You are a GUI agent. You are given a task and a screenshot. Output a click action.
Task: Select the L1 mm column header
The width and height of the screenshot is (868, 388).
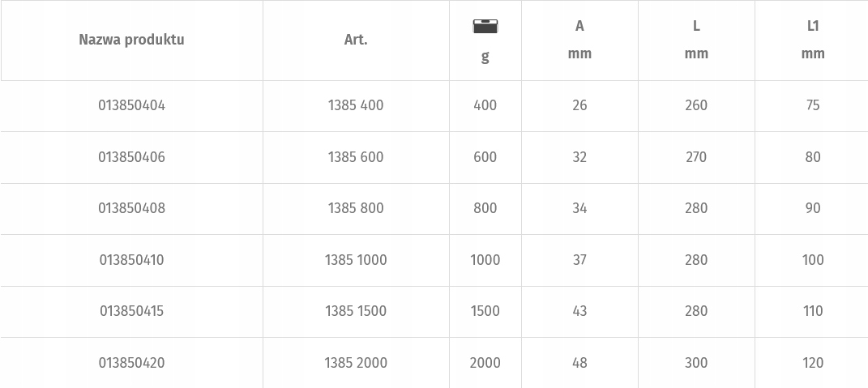tap(813, 40)
